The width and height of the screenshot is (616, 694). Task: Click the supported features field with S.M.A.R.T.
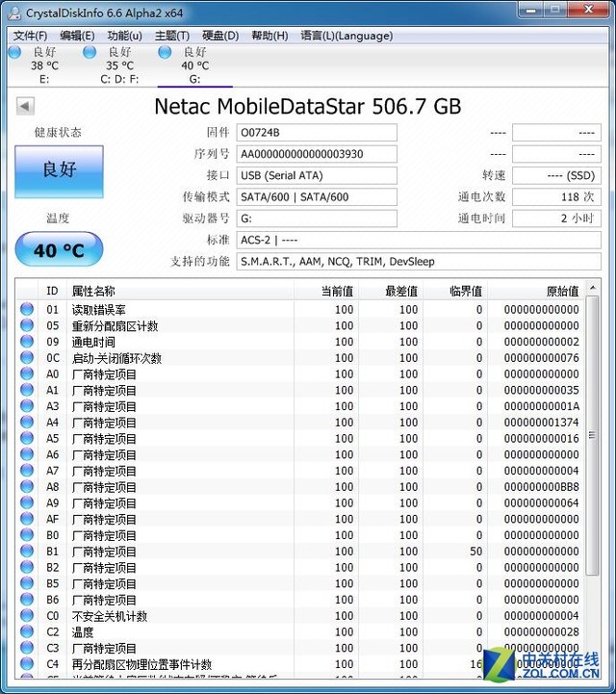(x=419, y=262)
